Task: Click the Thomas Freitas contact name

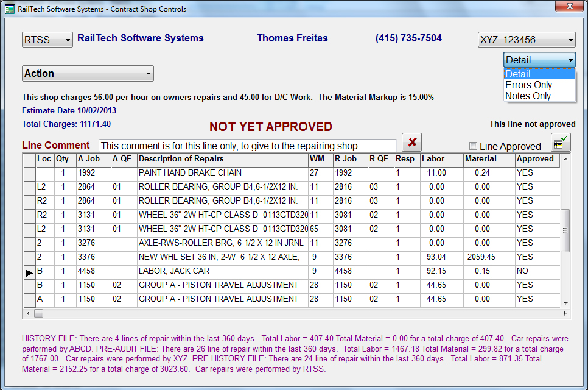Action: click(292, 38)
